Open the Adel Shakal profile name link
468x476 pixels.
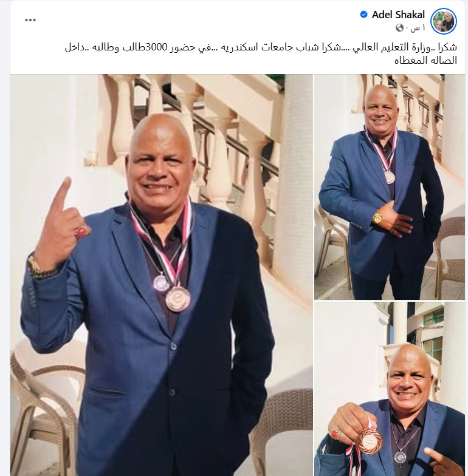point(399,15)
